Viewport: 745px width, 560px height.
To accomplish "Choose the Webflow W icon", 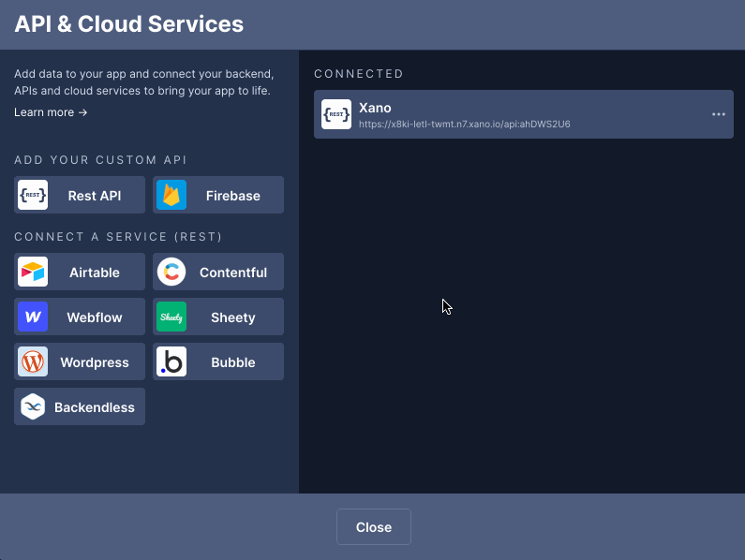I will point(33,317).
